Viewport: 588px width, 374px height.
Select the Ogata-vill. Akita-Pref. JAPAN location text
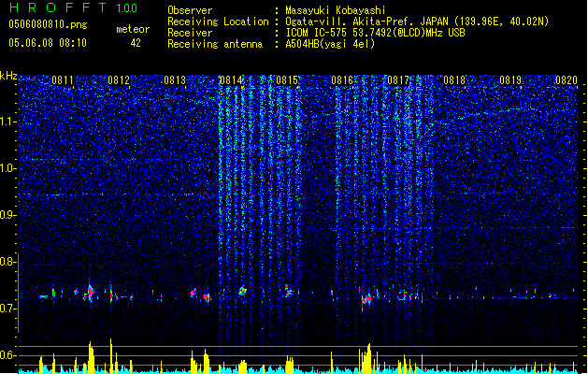(417, 22)
